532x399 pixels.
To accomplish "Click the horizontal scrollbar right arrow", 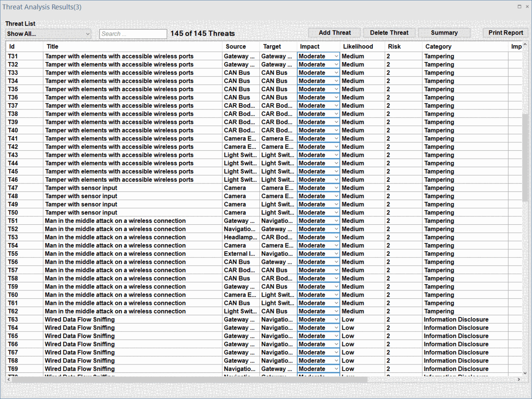I will pyautogui.click(x=519, y=379).
